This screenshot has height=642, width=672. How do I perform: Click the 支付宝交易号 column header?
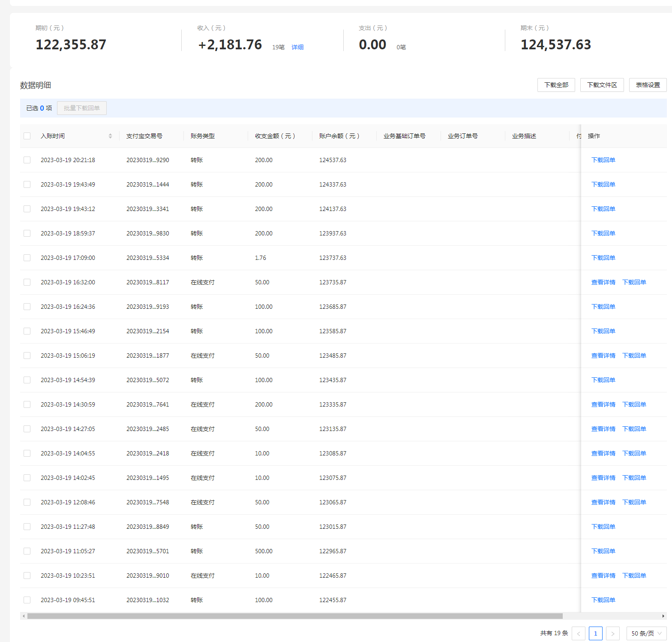(144, 136)
